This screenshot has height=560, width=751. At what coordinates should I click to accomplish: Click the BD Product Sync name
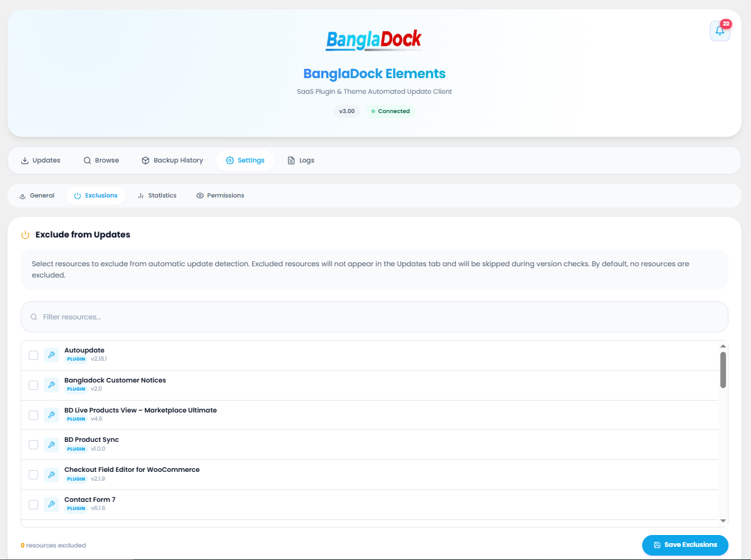(x=91, y=440)
